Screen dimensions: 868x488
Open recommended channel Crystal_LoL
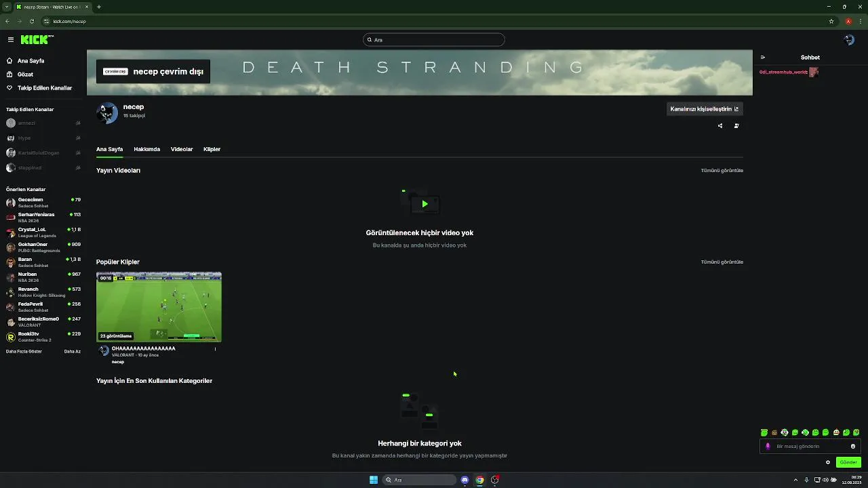pyautogui.click(x=43, y=232)
